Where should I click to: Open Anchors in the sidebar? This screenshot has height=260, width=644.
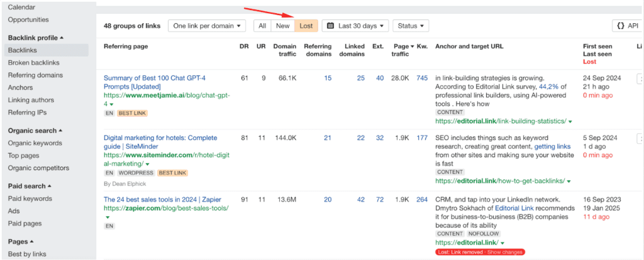coord(20,87)
